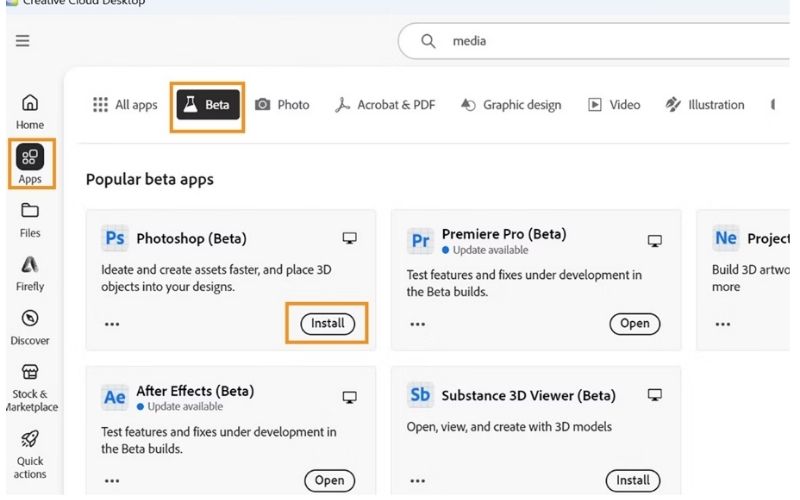The height and width of the screenshot is (500, 800).
Task: Open Discover in the sidebar
Action: click(30, 328)
